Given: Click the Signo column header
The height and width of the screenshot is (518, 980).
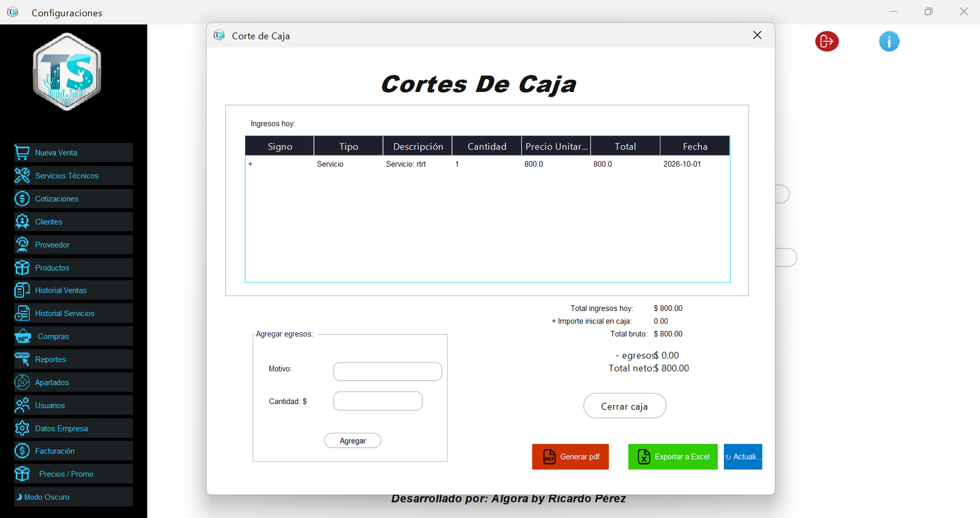Looking at the screenshot, I should coord(280,147).
